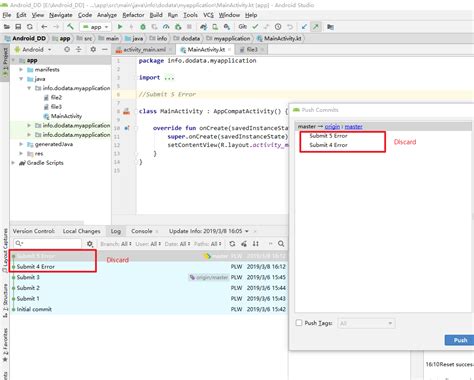Click the refresh icon in Log toolbar
The width and height of the screenshot is (474, 380).
point(232,244)
